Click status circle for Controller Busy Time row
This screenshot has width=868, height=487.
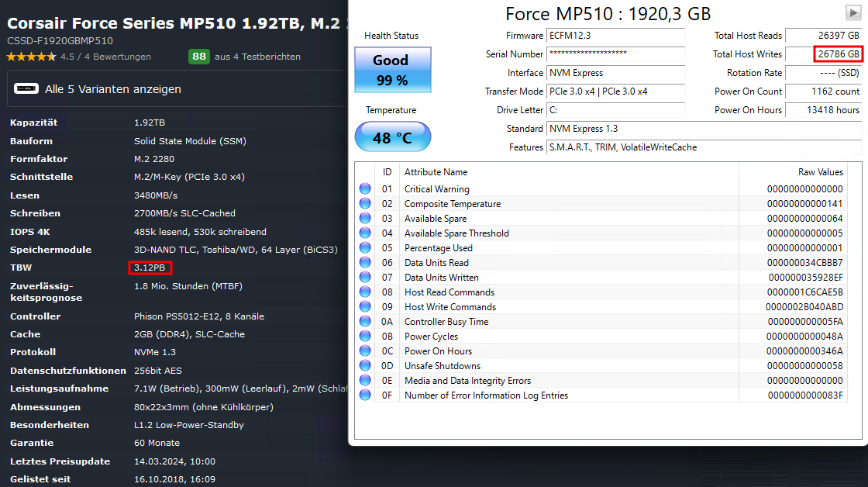(365, 321)
